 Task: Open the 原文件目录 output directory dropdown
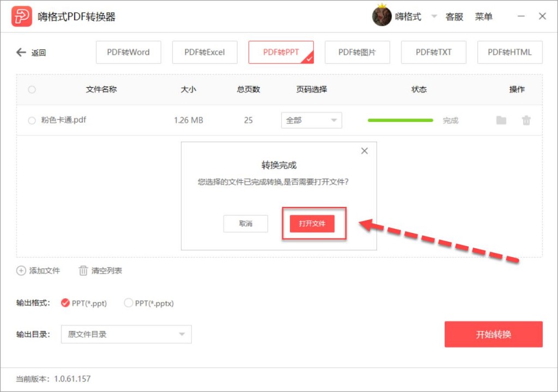coord(126,334)
